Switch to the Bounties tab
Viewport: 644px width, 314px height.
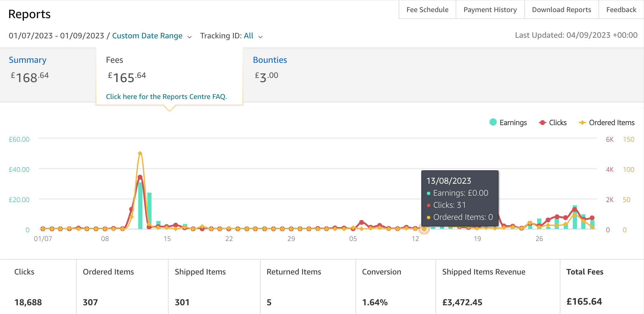[270, 60]
